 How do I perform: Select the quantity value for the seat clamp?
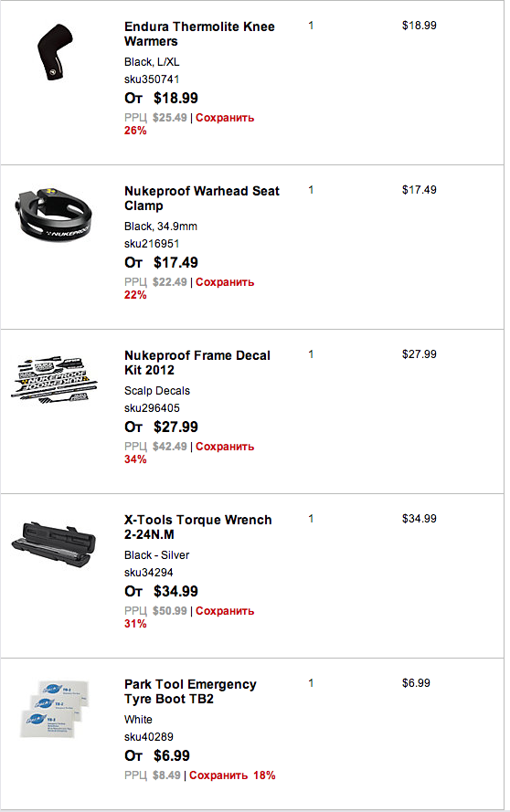coord(311,190)
